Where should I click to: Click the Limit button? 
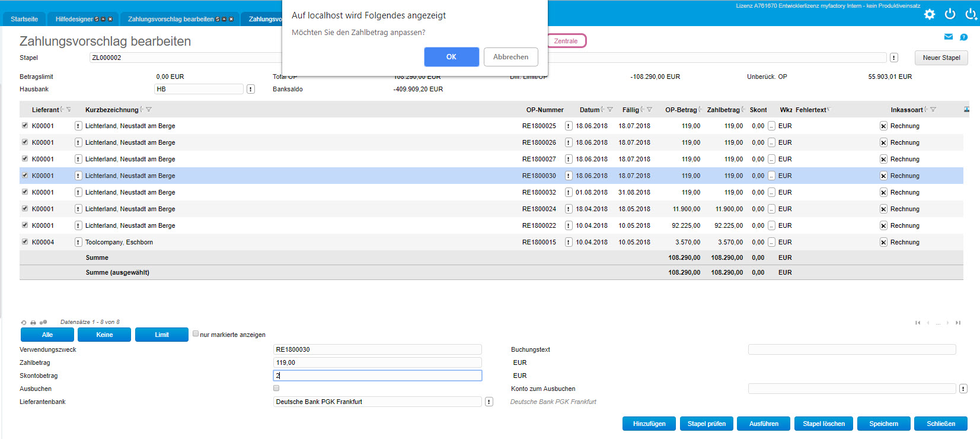(x=162, y=335)
